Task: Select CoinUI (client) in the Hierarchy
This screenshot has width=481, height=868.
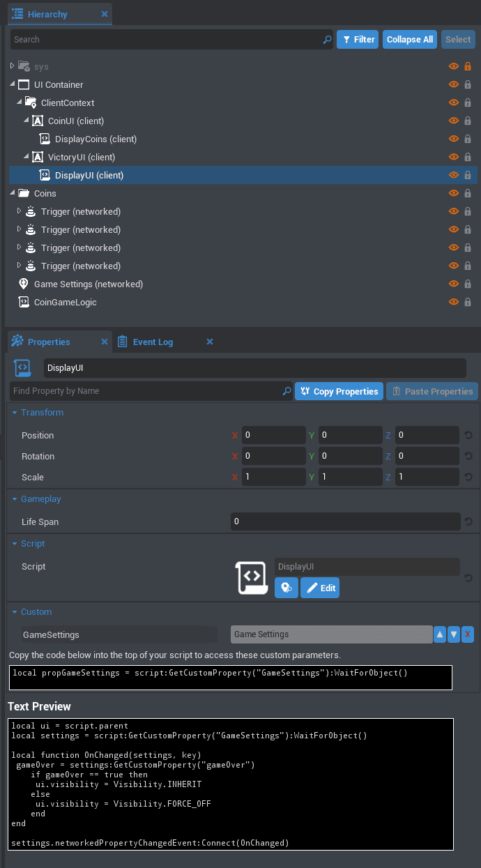Action: 75,121
